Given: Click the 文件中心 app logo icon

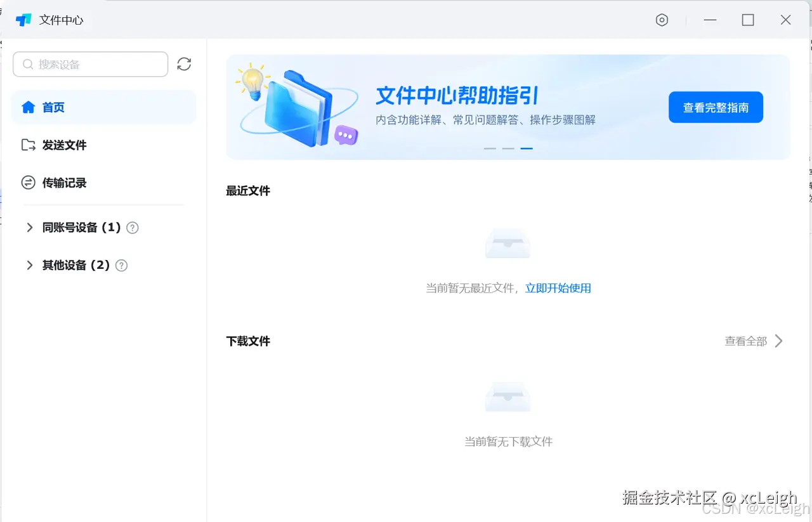Looking at the screenshot, I should point(24,20).
